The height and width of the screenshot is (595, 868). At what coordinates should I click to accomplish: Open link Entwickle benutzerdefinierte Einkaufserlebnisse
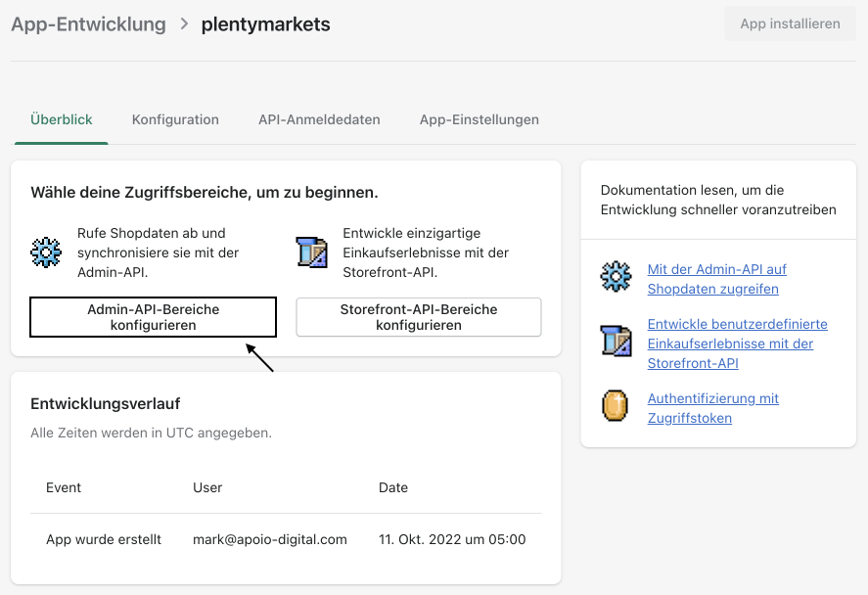[x=737, y=343]
